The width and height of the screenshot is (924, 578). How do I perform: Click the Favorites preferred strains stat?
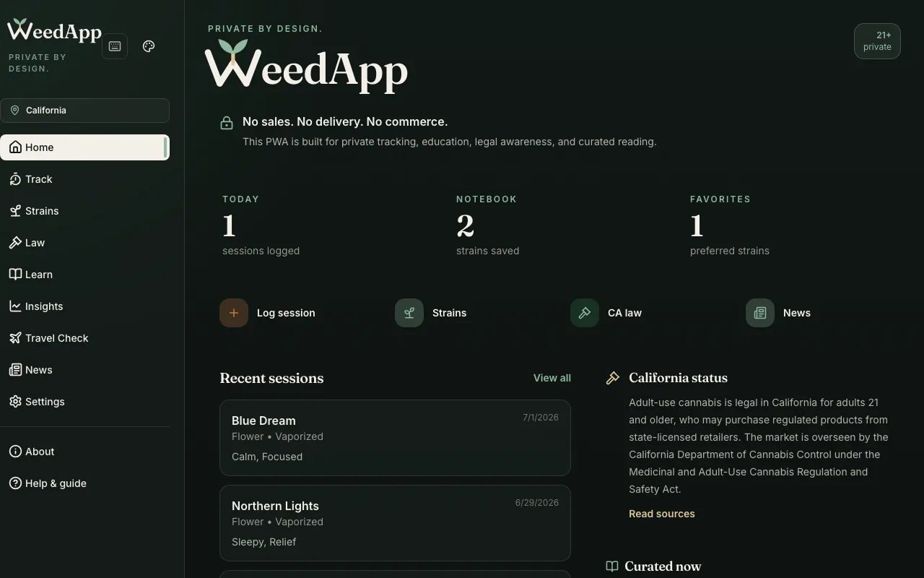pos(729,225)
